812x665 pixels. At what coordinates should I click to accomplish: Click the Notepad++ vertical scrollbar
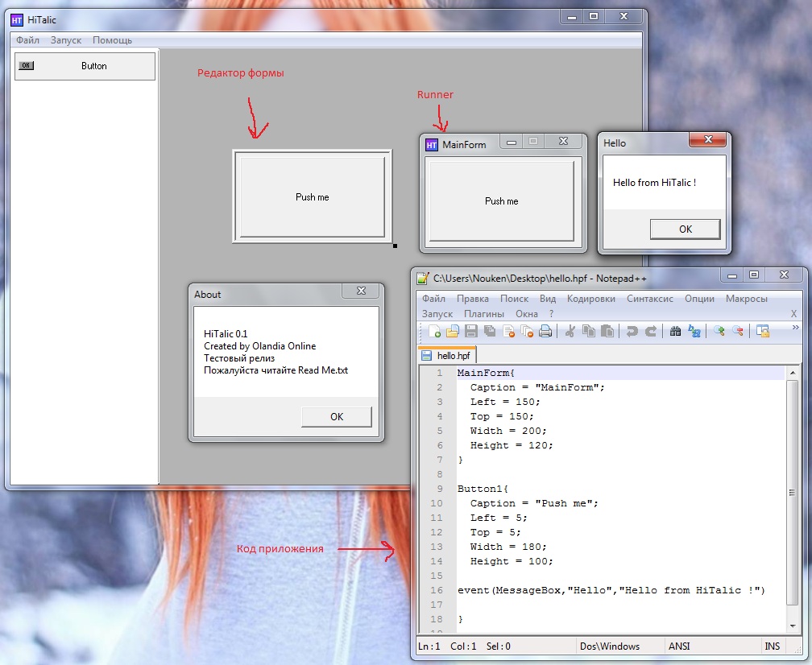pos(793,491)
